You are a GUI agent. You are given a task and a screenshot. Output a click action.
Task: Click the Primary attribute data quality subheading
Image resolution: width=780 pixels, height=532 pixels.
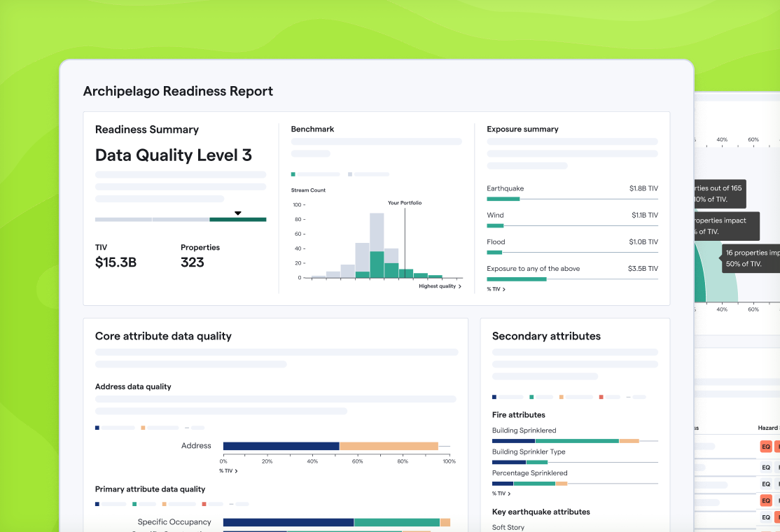coord(151,489)
